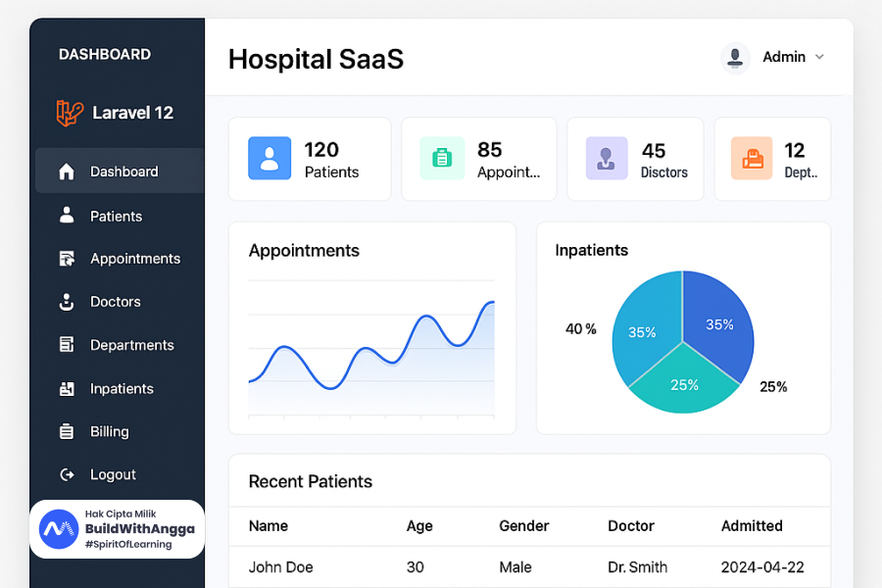This screenshot has width=882, height=588.
Task: Expand the Admin dropdown chevron
Action: [819, 57]
